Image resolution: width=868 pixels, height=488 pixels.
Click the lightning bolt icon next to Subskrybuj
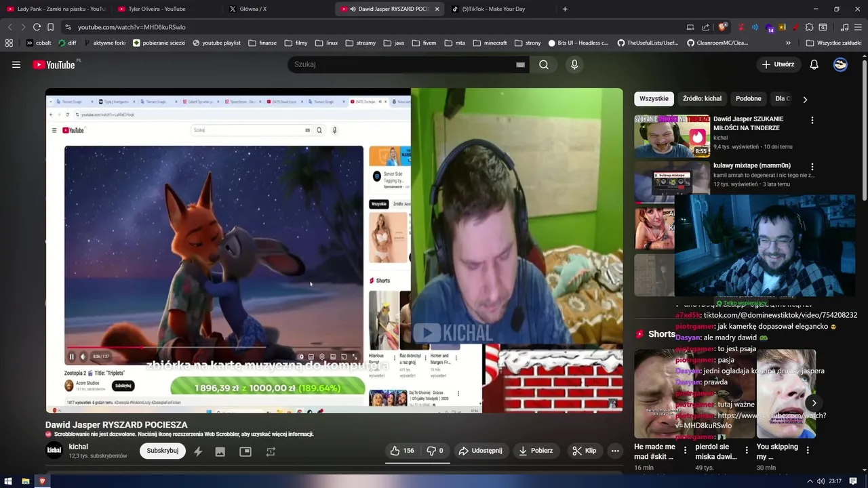coord(198,451)
